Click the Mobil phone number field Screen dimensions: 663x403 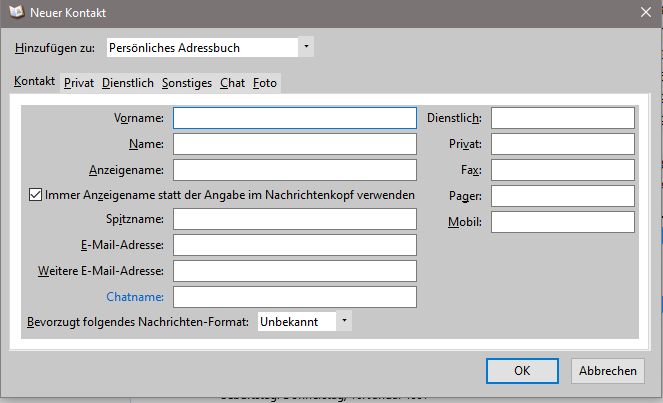(562, 222)
